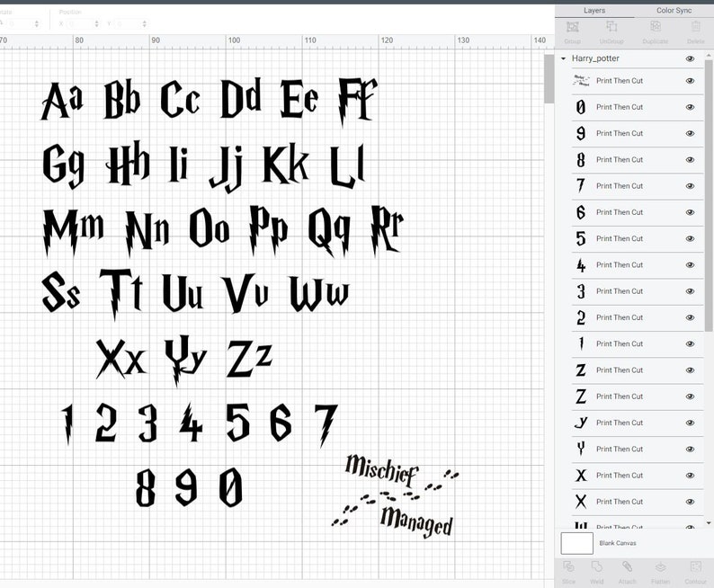Toggle visibility of the 8 layer
714x588 pixels.
pos(690,160)
